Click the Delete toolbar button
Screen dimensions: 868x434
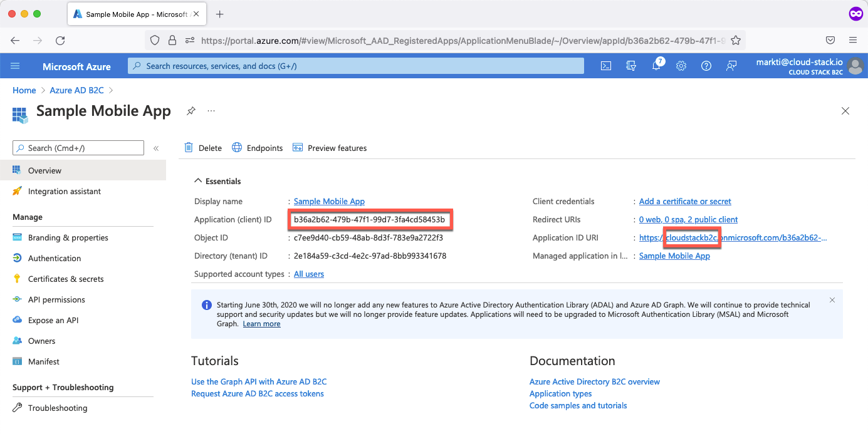pos(203,148)
